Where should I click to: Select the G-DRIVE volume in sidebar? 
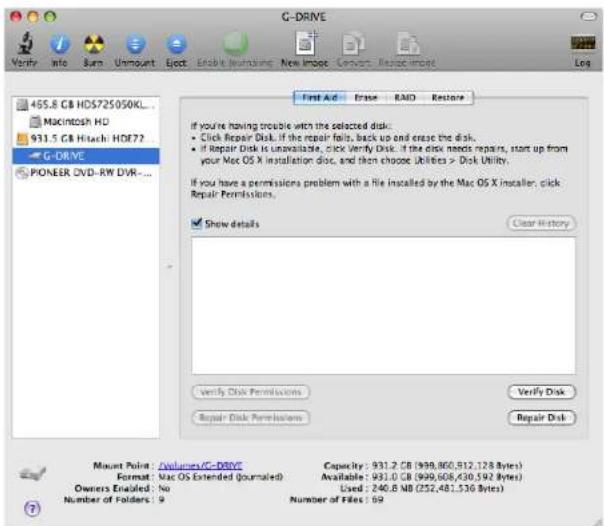click(86, 156)
